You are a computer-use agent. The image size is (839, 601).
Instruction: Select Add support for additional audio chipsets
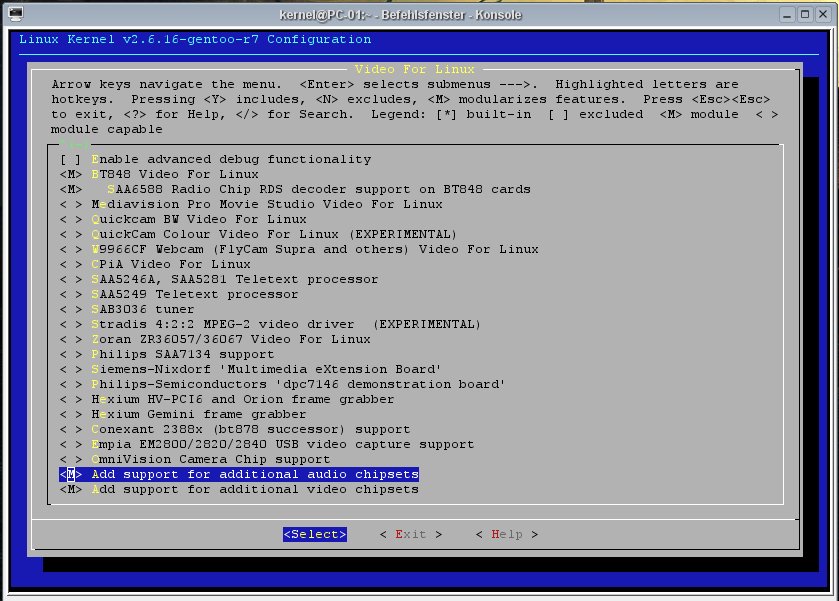239,474
